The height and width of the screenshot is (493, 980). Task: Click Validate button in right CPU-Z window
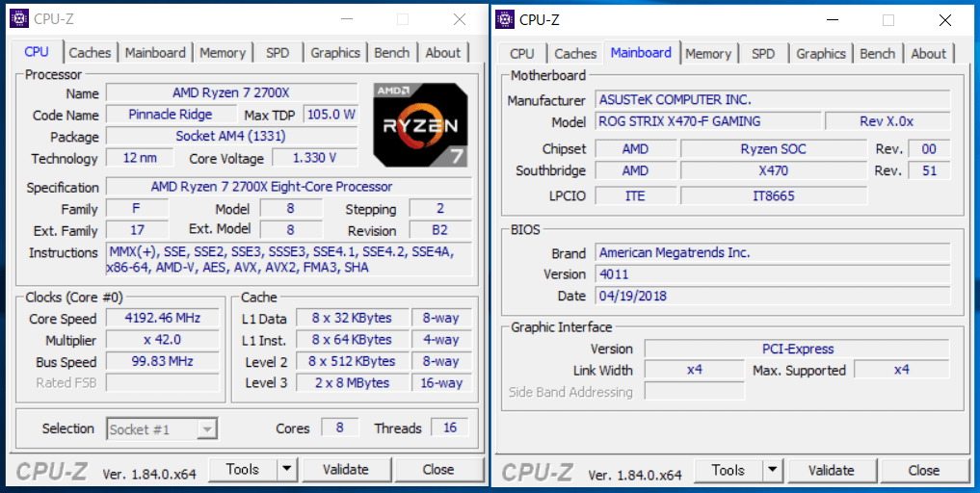point(832,470)
